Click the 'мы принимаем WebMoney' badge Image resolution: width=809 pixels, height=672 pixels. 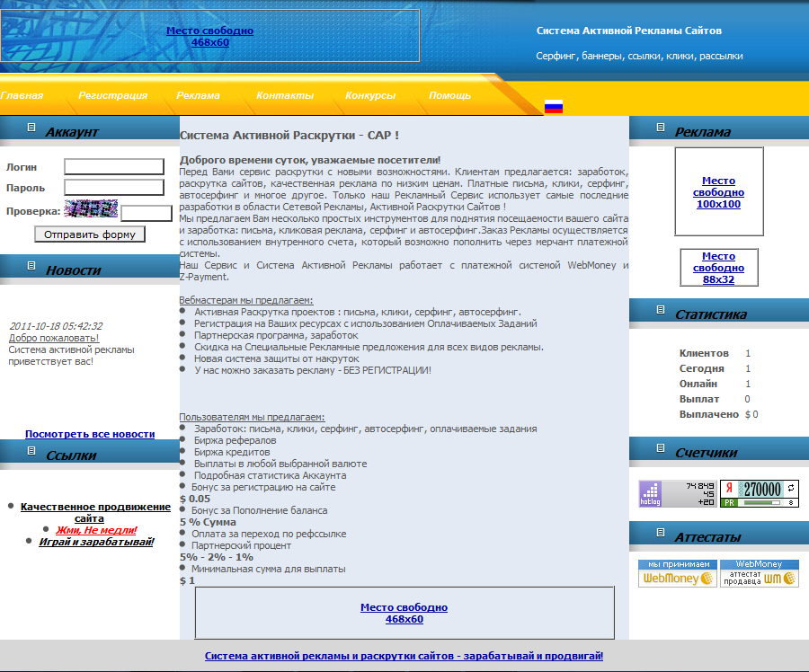[x=678, y=573]
